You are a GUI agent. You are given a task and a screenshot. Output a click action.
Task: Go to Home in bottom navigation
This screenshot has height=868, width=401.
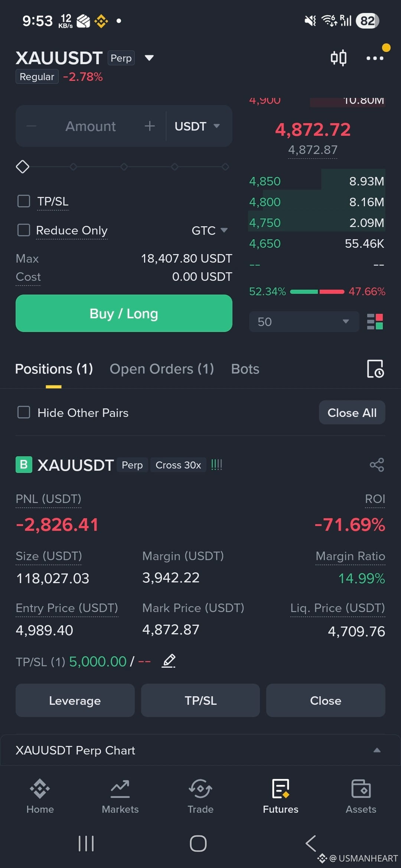pos(40,796)
